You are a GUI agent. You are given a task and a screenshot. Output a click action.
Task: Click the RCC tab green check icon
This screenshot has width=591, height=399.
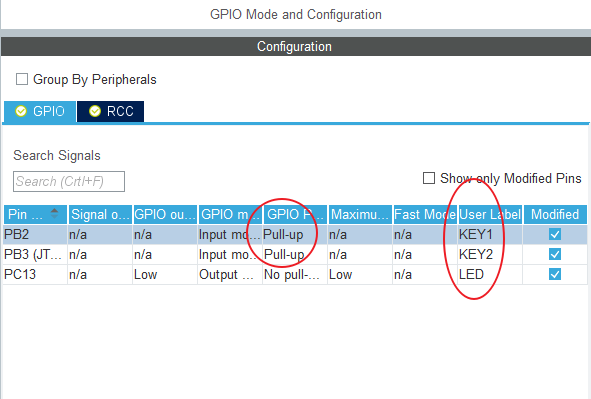pos(95,111)
